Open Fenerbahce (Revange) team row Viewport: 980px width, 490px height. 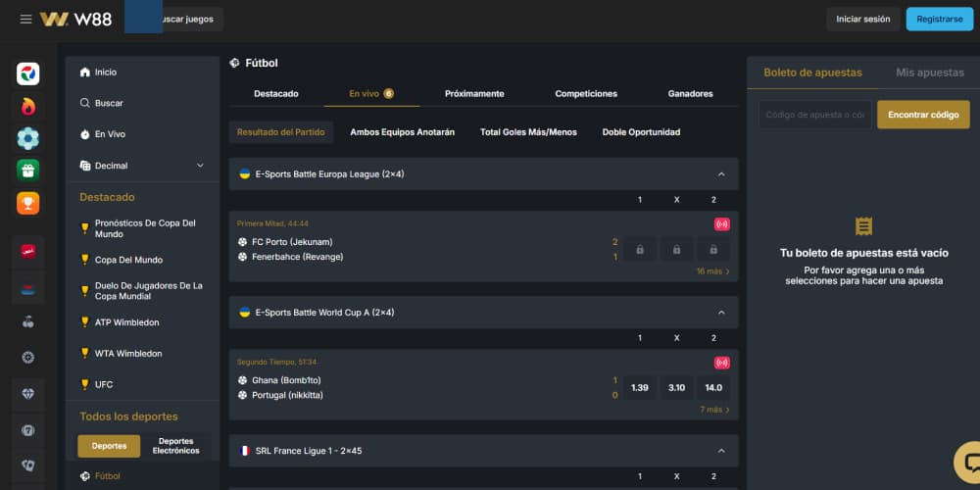pyautogui.click(x=298, y=257)
